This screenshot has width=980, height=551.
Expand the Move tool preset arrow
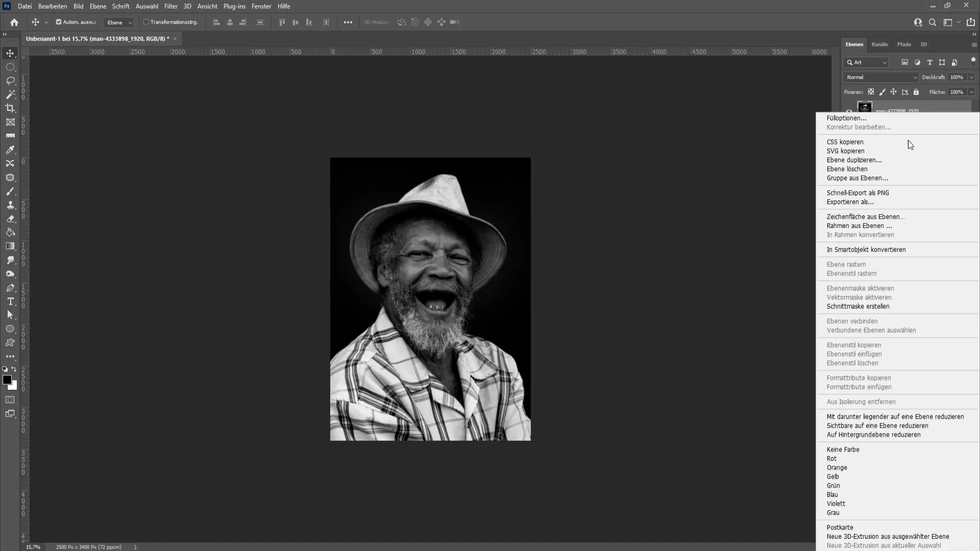[x=46, y=22]
